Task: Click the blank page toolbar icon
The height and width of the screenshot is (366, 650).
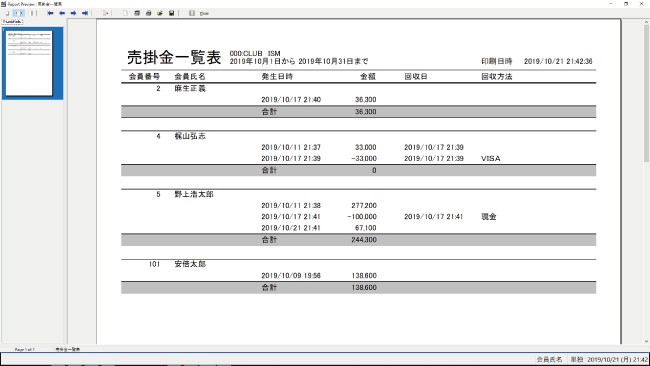Action: (125, 13)
